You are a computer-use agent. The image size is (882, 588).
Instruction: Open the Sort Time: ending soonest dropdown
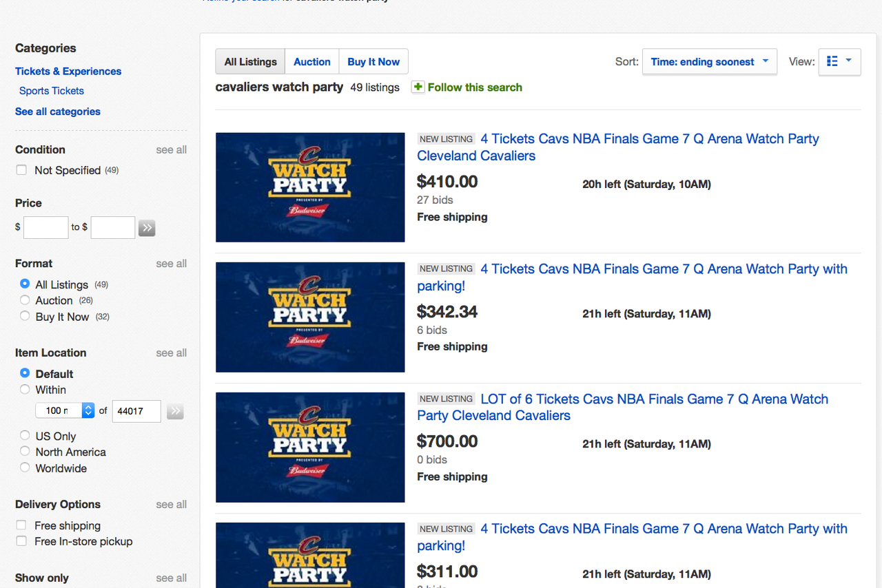[x=710, y=61]
